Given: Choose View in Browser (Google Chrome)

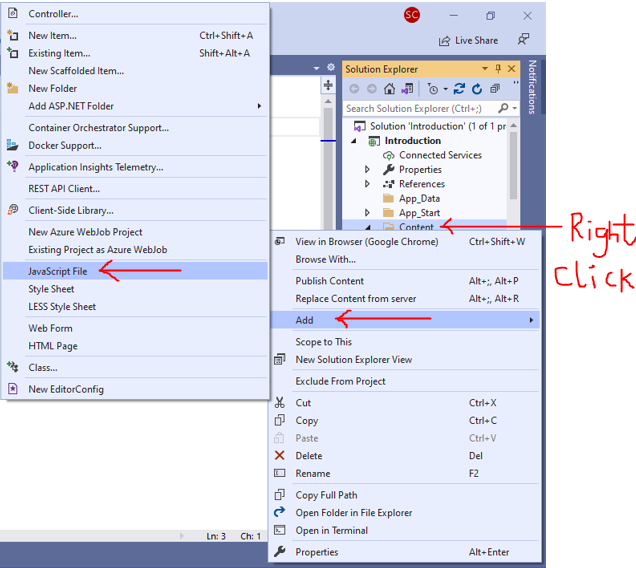Looking at the screenshot, I should pyautogui.click(x=405, y=241).
